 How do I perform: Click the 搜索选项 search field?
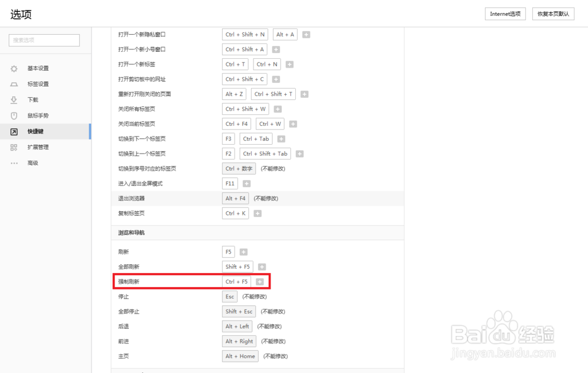pos(44,40)
